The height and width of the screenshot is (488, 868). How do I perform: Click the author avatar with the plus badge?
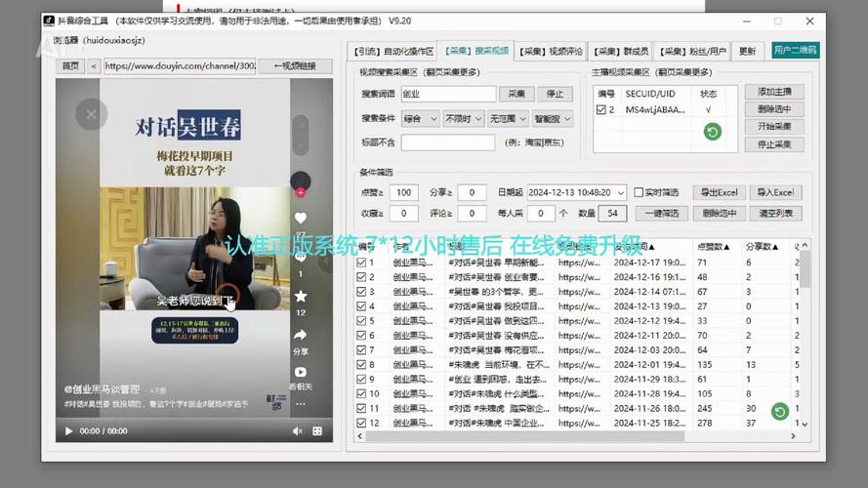coord(301,183)
